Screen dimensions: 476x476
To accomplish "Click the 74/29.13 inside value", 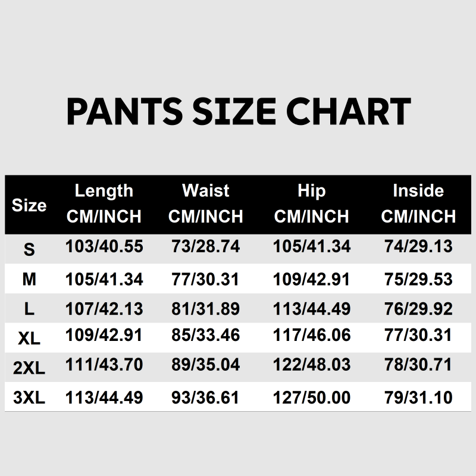I will 418,246.
